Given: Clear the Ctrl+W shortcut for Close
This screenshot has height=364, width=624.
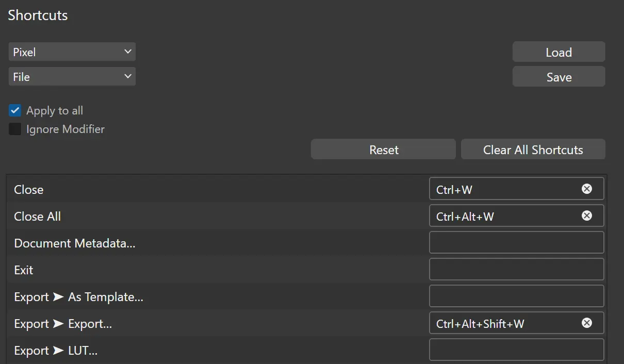Looking at the screenshot, I should tap(587, 189).
